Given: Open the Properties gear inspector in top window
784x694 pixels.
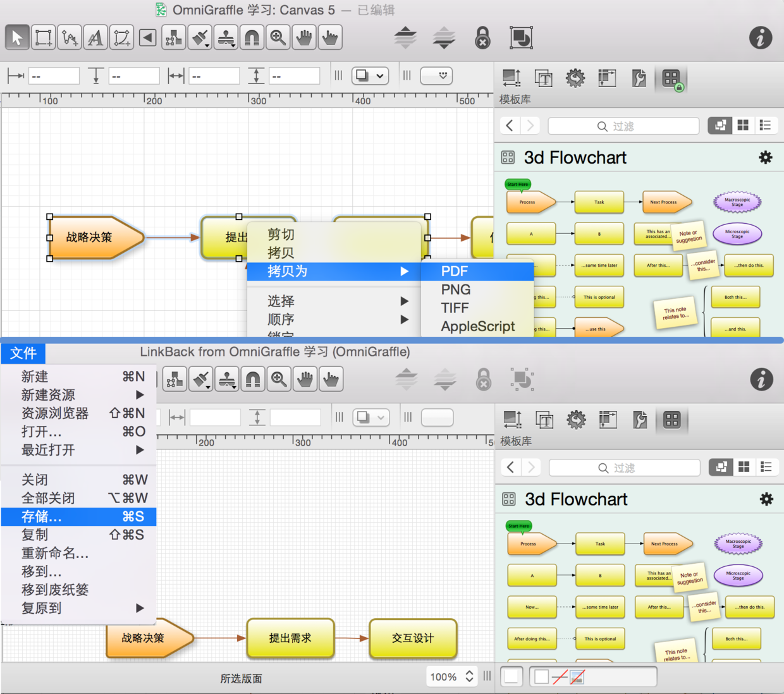Looking at the screenshot, I should click(575, 78).
